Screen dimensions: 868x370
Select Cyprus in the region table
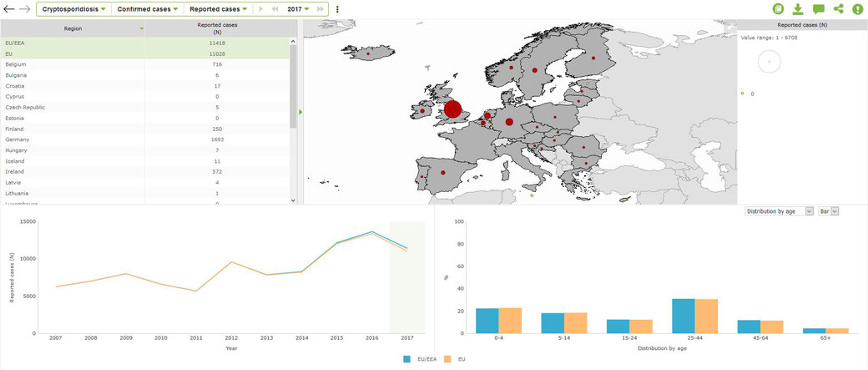point(145,96)
